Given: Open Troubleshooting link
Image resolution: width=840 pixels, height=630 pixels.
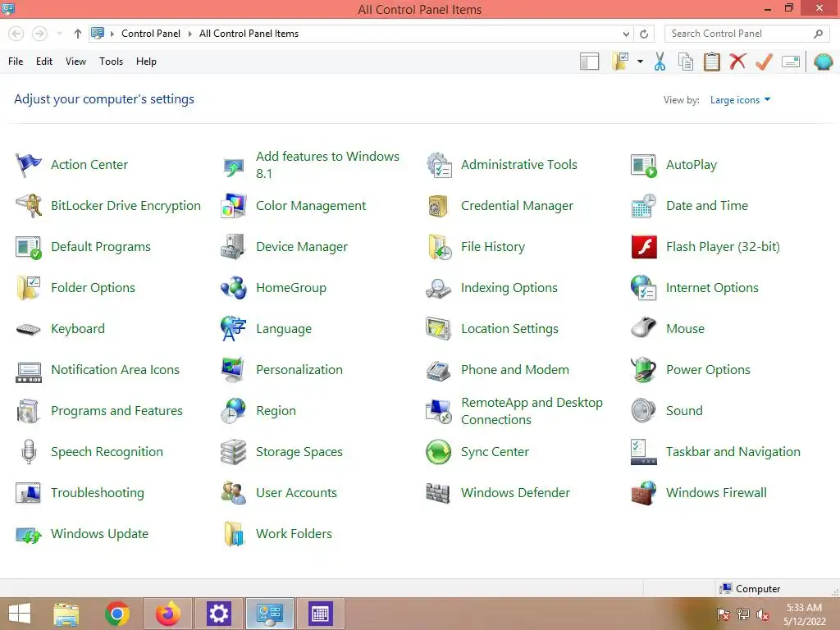Looking at the screenshot, I should [98, 493].
